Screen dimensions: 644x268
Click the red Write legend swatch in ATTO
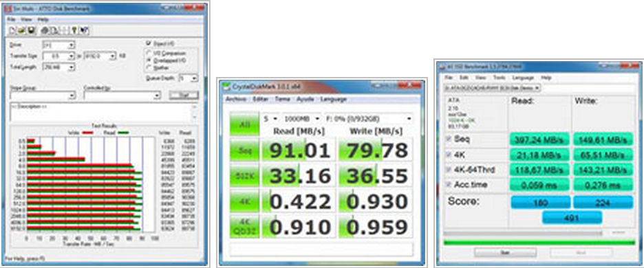pos(88,133)
